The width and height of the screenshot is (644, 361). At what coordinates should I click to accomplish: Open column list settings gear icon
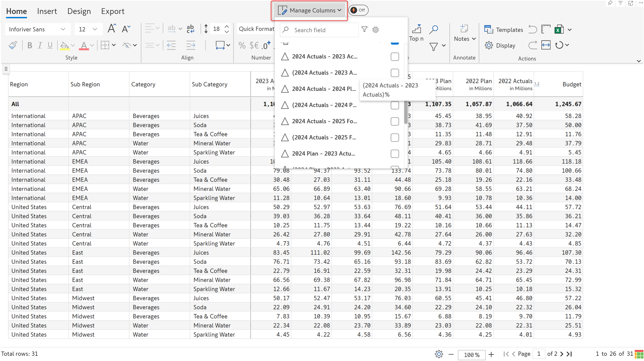click(375, 30)
